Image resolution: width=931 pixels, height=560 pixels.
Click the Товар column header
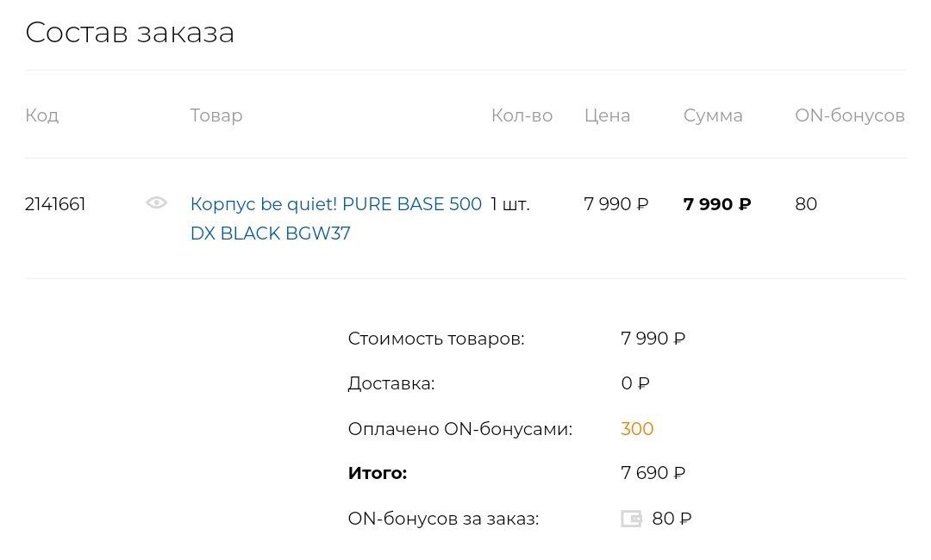coord(216,115)
